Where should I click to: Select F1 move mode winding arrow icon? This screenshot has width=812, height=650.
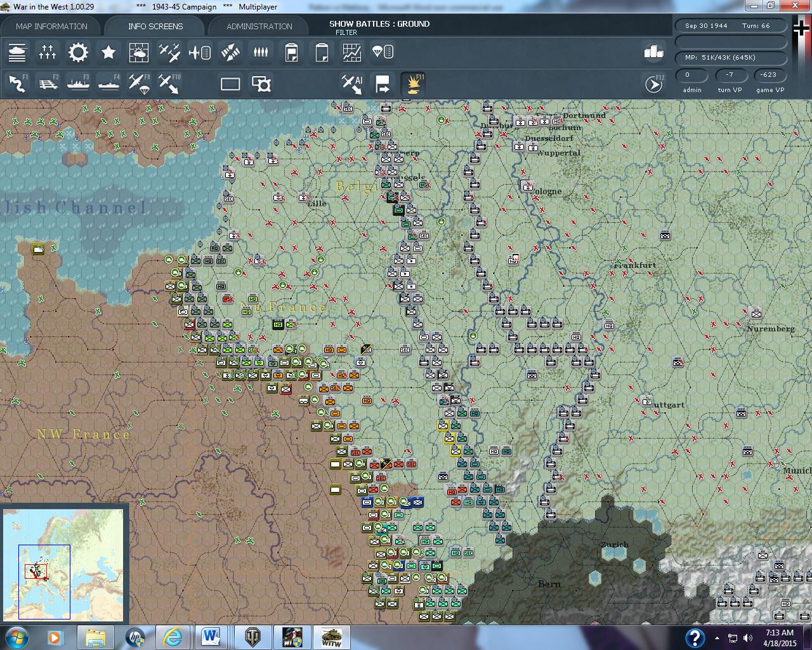pyautogui.click(x=17, y=84)
